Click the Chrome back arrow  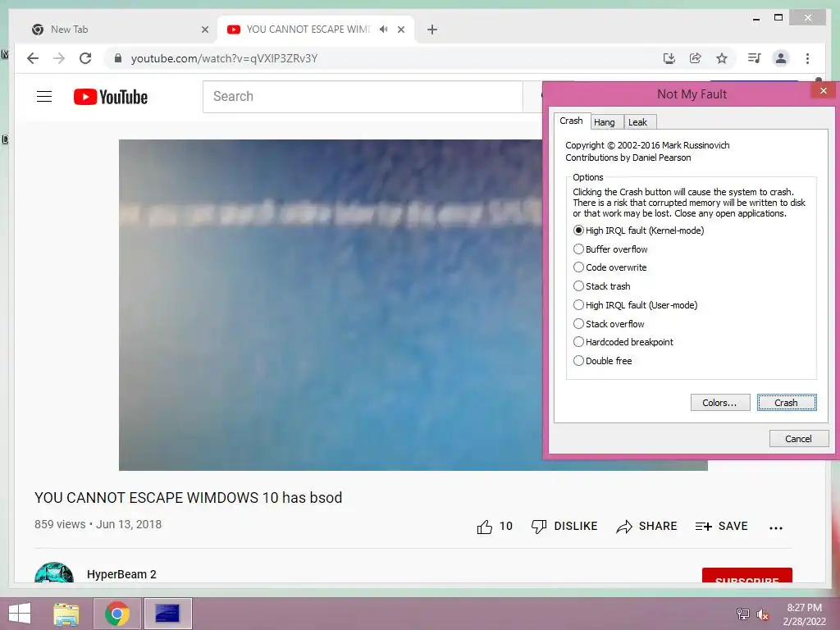33,58
